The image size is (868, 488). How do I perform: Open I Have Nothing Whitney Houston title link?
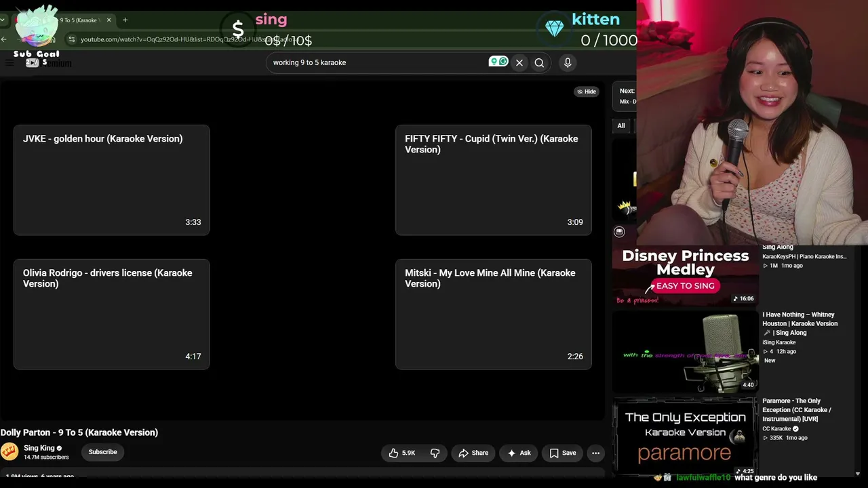800,323
